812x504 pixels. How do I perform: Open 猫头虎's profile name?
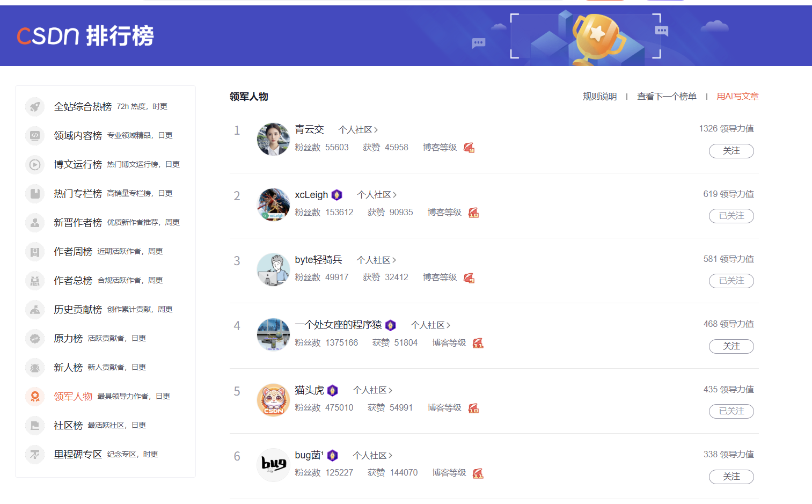coord(309,390)
